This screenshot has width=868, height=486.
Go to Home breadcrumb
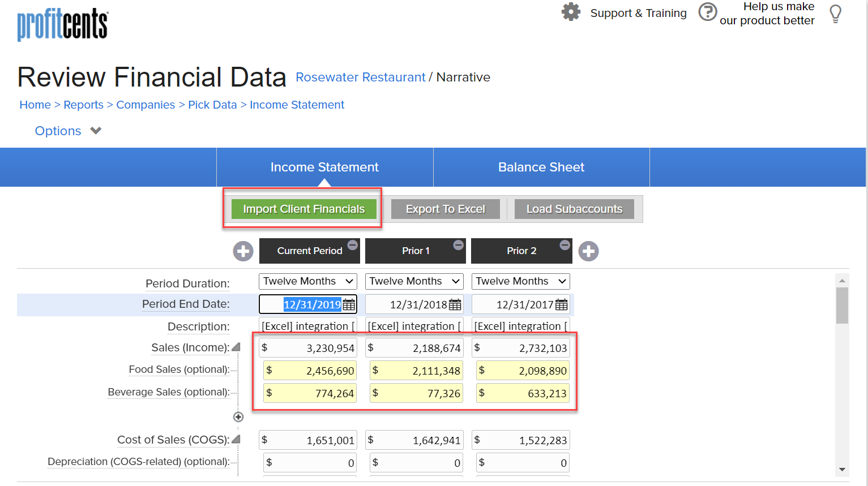coord(35,105)
